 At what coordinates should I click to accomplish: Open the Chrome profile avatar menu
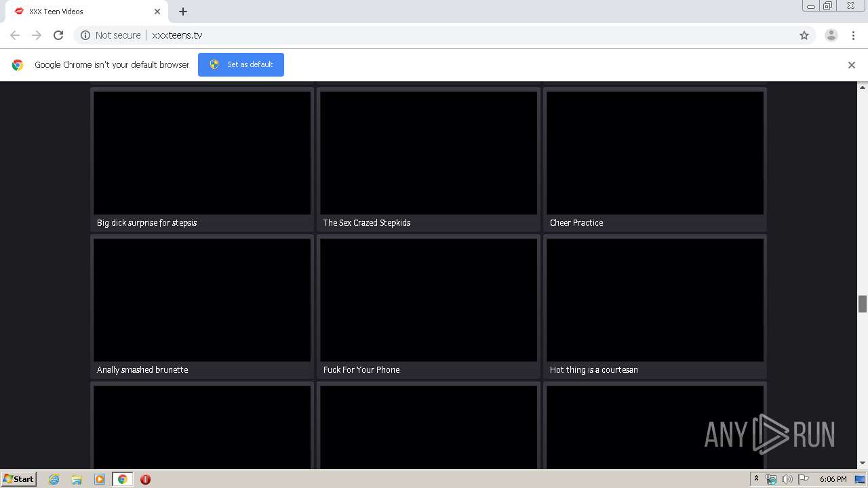(x=831, y=35)
